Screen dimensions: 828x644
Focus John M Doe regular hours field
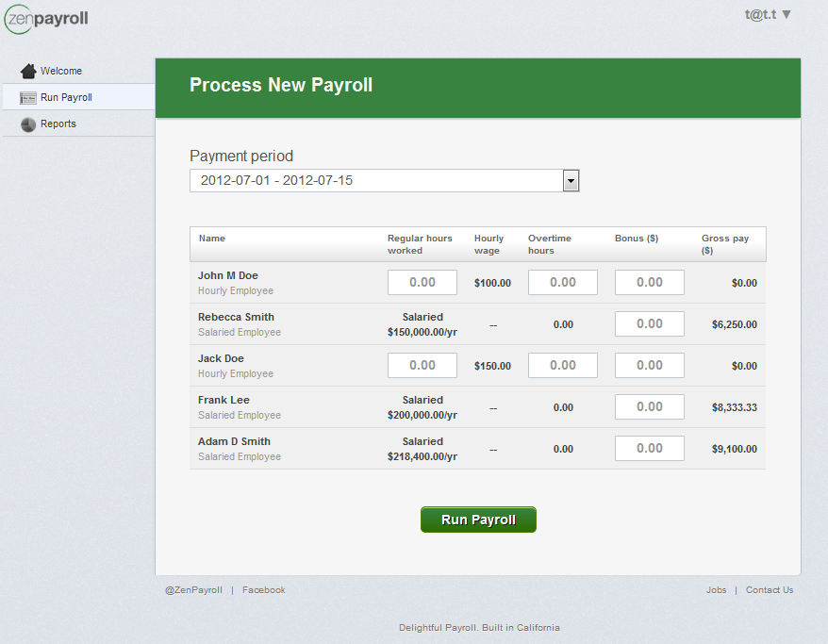coord(422,283)
